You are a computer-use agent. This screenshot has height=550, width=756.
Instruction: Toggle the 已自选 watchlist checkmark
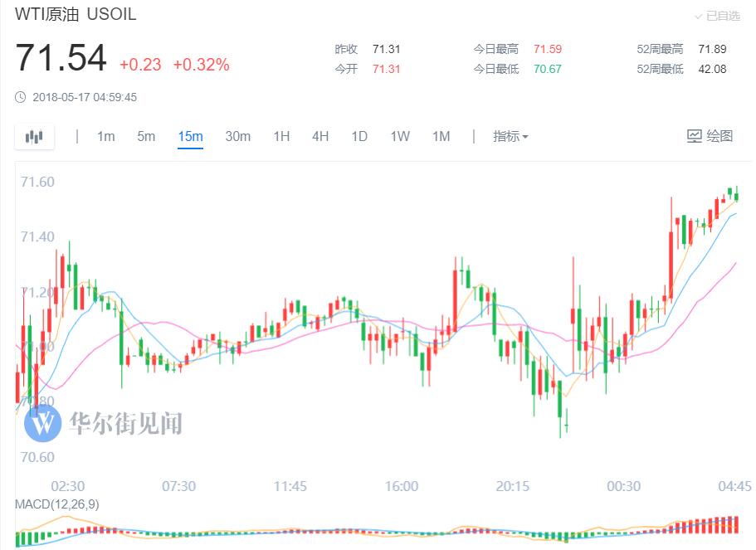pyautogui.click(x=717, y=16)
